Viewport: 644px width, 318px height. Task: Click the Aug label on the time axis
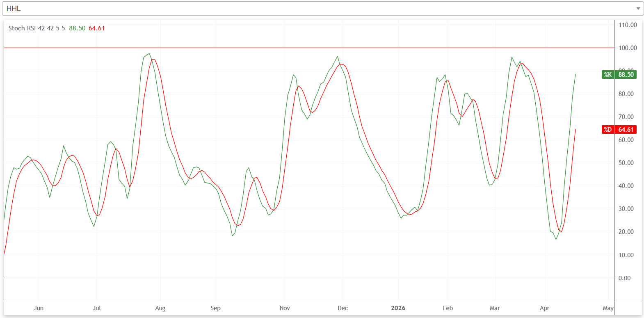[x=160, y=308]
